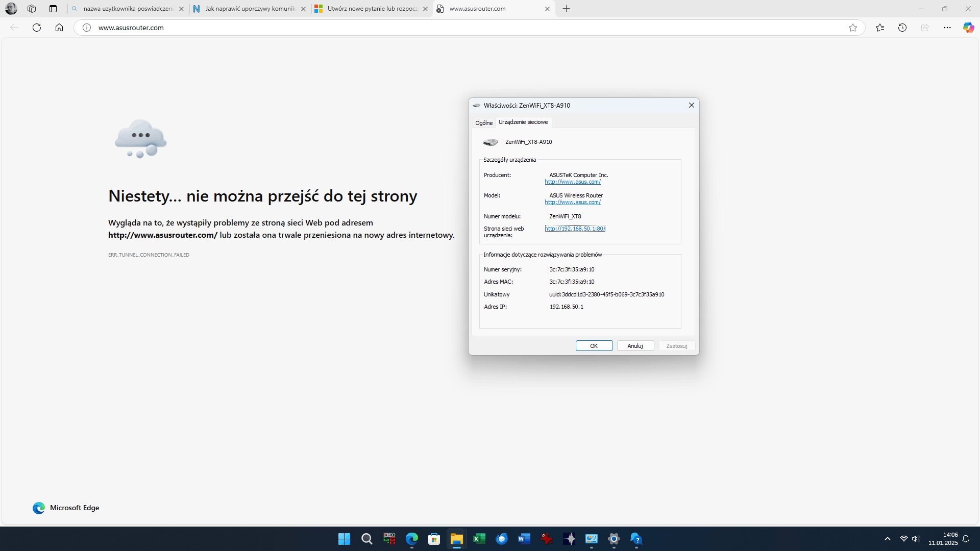This screenshot has height=551, width=980.
Task: Open the tab actions menu icon
Action: coord(53,9)
